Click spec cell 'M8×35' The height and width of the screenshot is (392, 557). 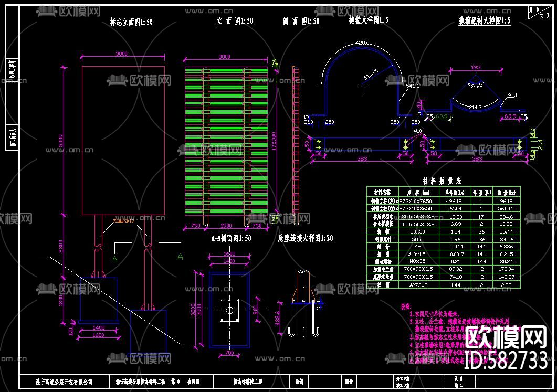pos(418,261)
